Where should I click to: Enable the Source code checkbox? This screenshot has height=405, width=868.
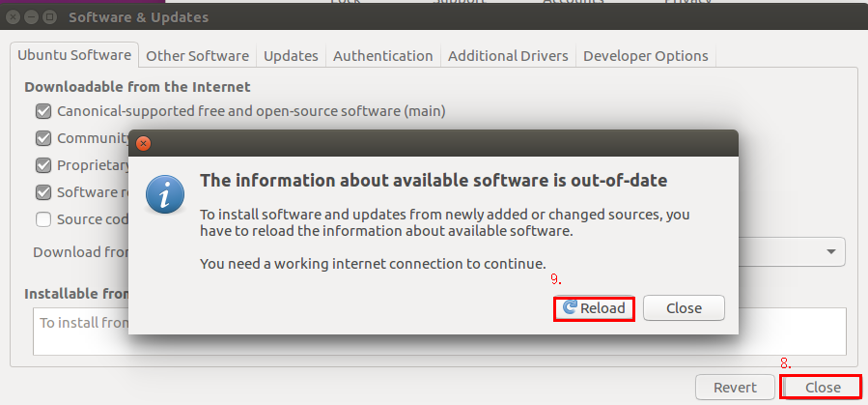pos(43,219)
